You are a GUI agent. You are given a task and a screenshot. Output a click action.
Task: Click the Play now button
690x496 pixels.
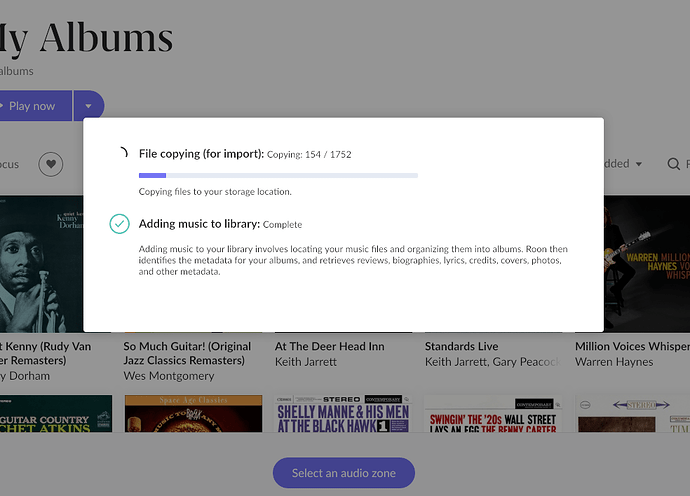tap(35, 106)
